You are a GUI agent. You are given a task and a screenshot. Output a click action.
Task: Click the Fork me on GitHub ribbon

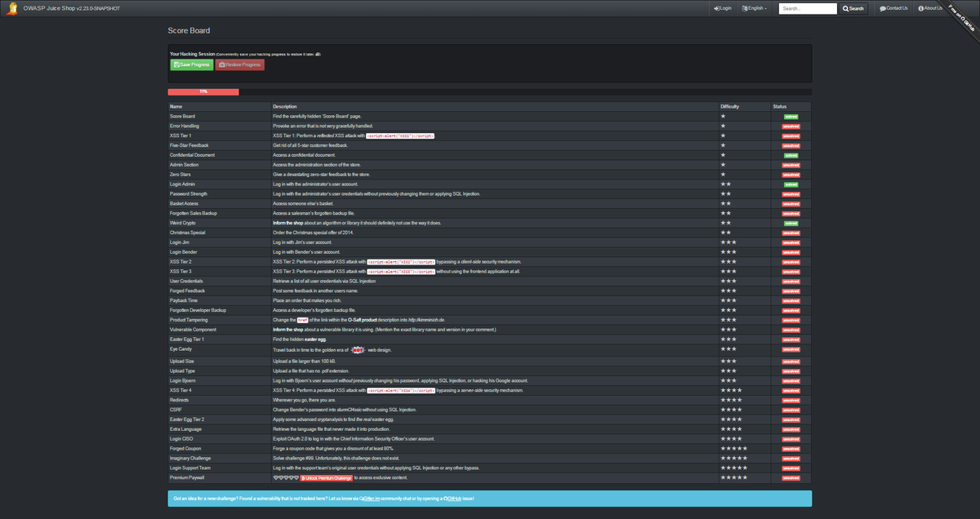pos(961,19)
